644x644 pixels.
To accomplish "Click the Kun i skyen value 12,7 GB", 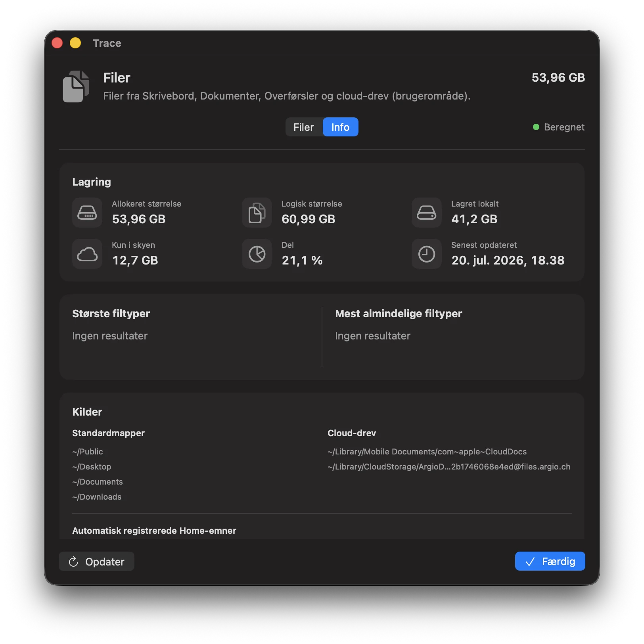I will coord(135,260).
